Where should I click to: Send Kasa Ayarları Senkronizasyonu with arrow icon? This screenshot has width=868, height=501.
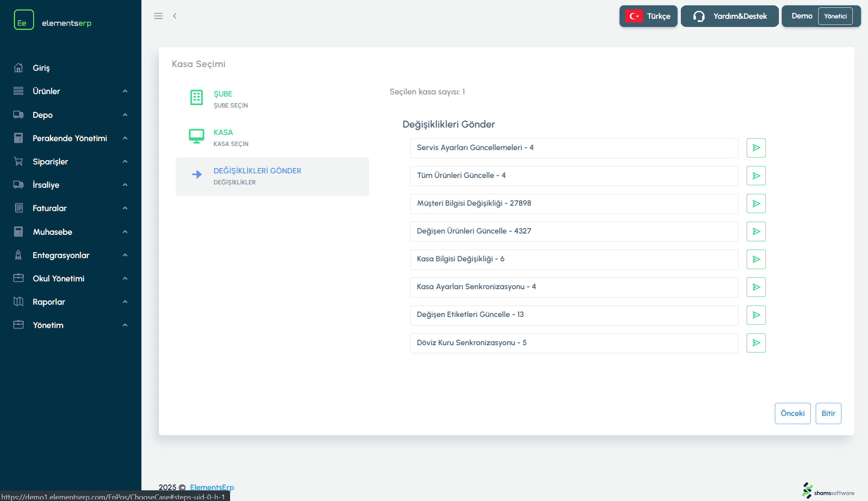point(756,287)
